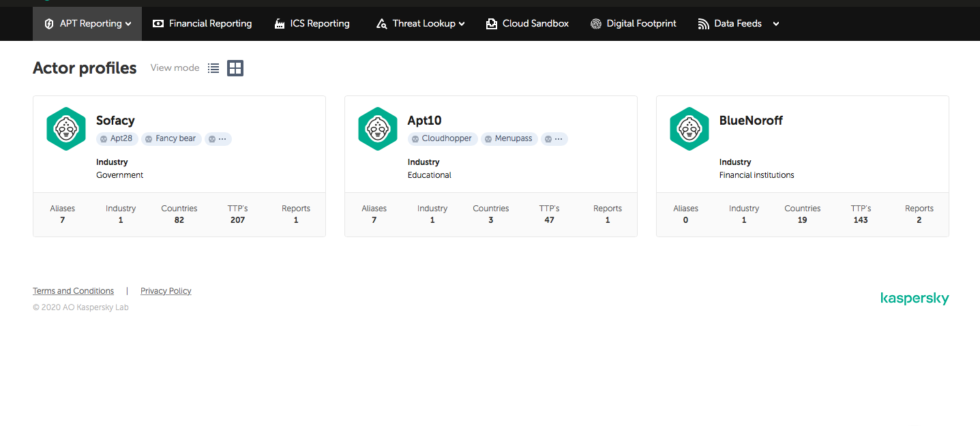Show more aliases for Sofacy
This screenshot has width=980, height=426.
click(218, 139)
